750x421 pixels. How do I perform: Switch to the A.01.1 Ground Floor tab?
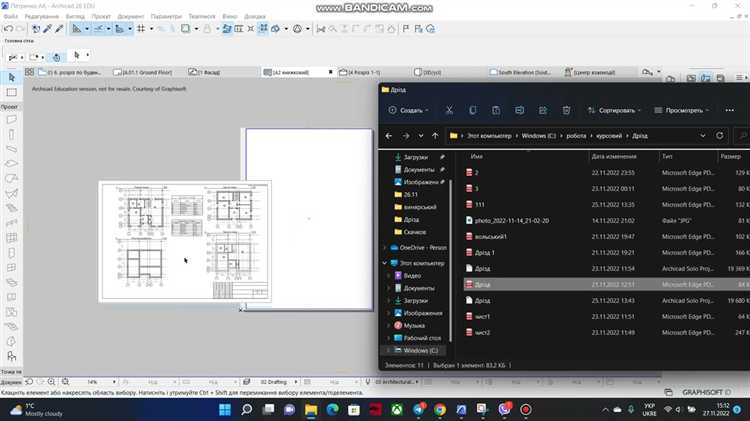pos(143,72)
